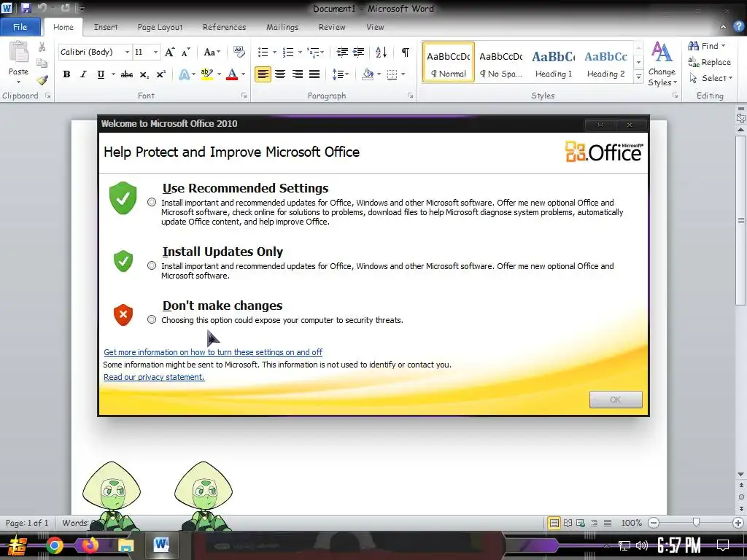Click the Clear Formatting icon

coord(239,52)
